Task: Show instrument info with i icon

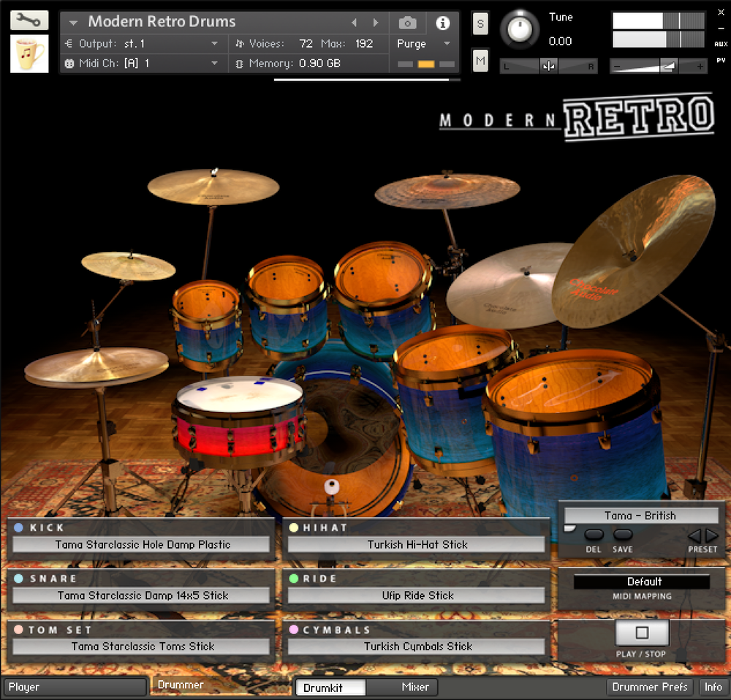Action: (x=442, y=23)
